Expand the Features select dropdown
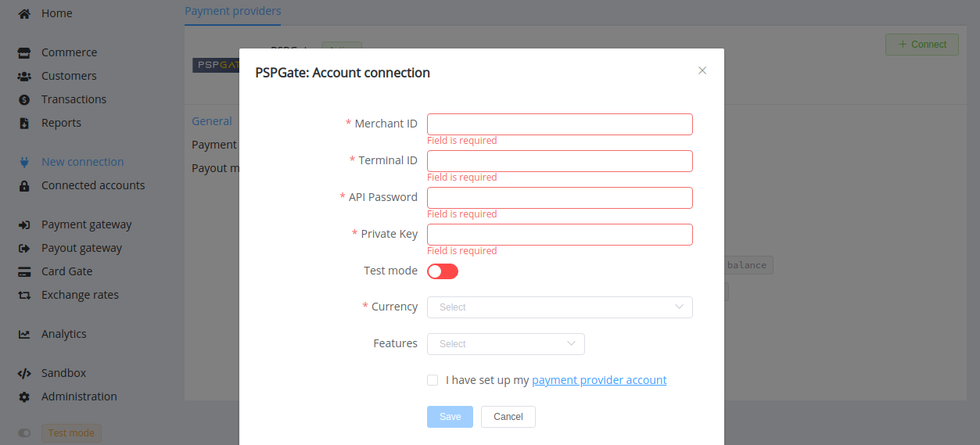The height and width of the screenshot is (445, 980). 506,344
